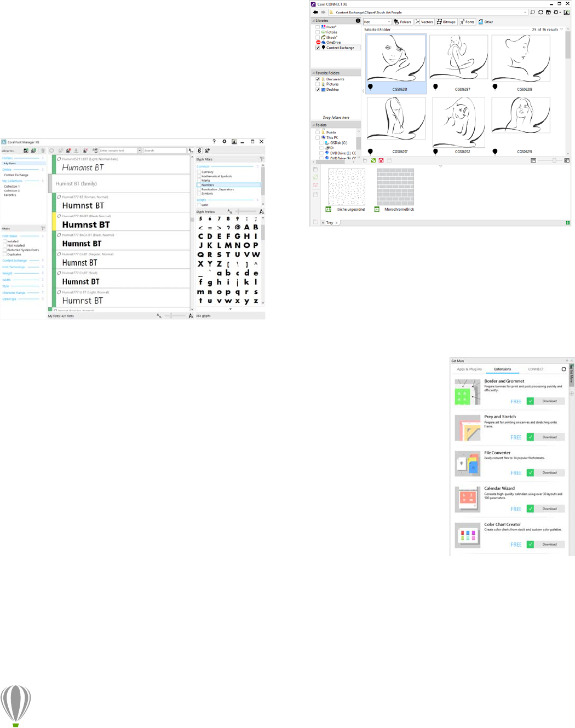Uncheck the Content Exchange library
Image resolution: width=575 pixels, height=728 pixels.
[318, 48]
